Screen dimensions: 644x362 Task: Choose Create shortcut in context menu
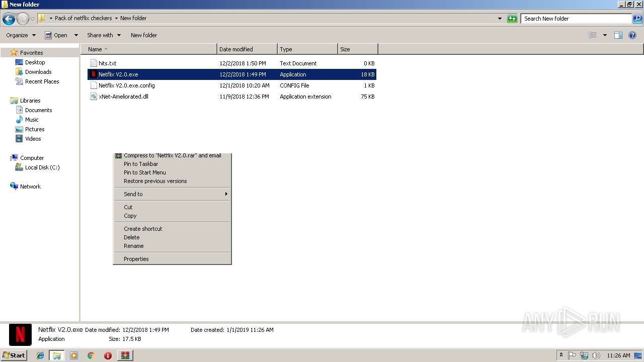point(172,229)
